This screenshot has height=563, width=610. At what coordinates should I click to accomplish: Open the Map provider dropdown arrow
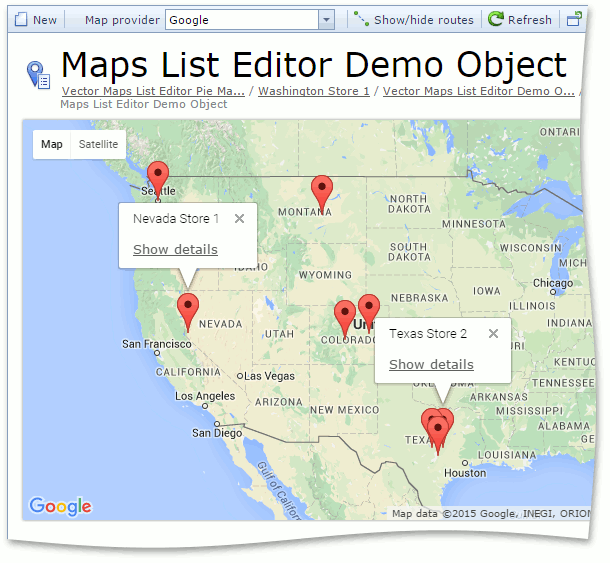[326, 20]
